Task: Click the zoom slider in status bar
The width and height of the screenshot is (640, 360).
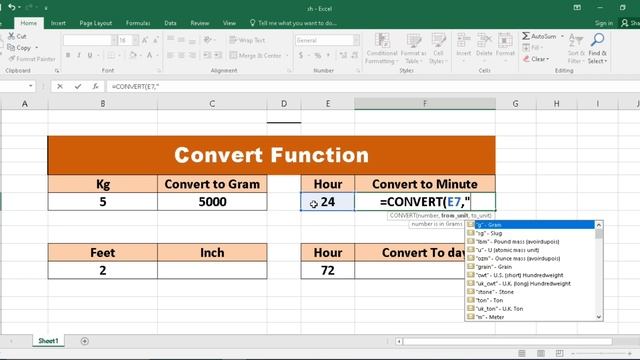Action: (x=602, y=353)
